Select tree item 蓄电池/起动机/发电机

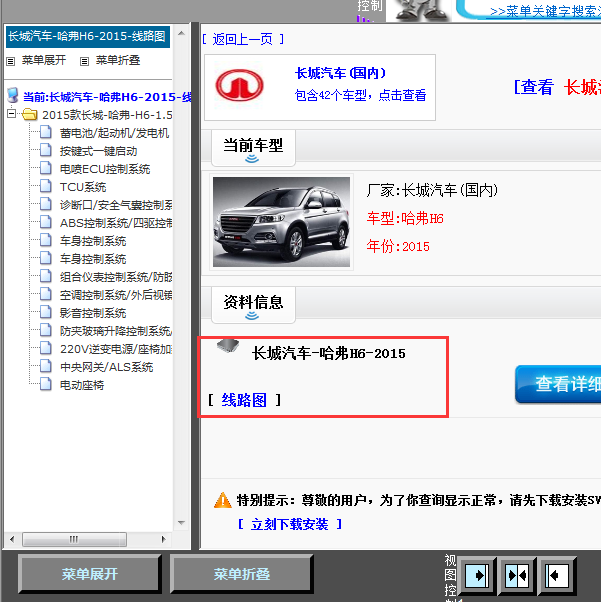pos(114,133)
